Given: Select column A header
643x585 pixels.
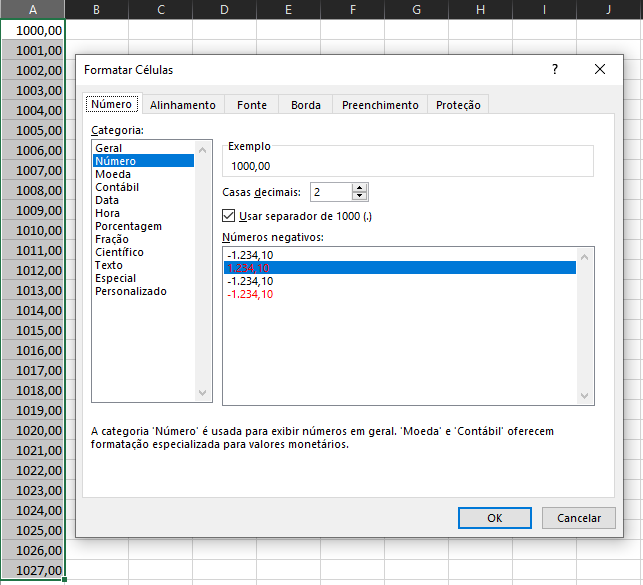Looking at the screenshot, I should (x=33, y=9).
